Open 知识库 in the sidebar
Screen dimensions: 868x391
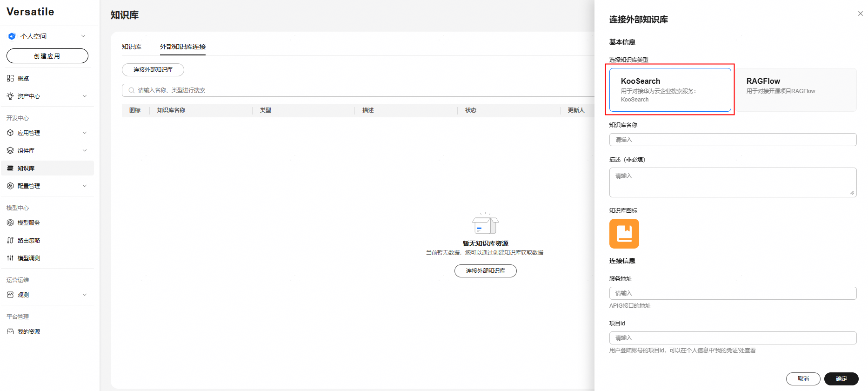point(47,168)
